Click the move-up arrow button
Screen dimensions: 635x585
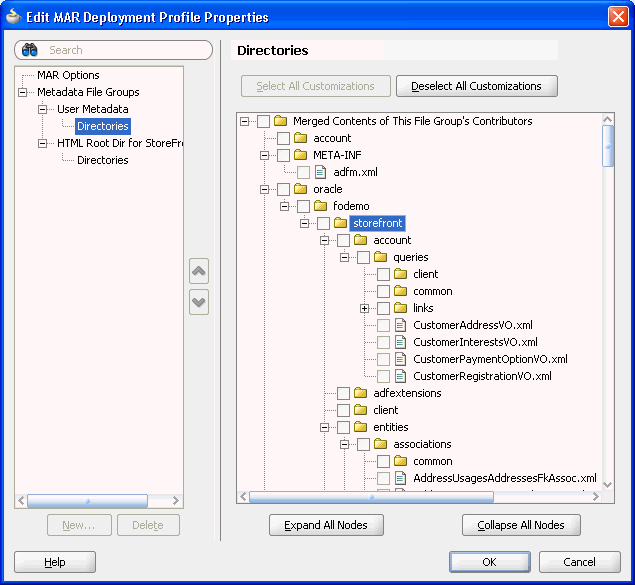[199, 271]
